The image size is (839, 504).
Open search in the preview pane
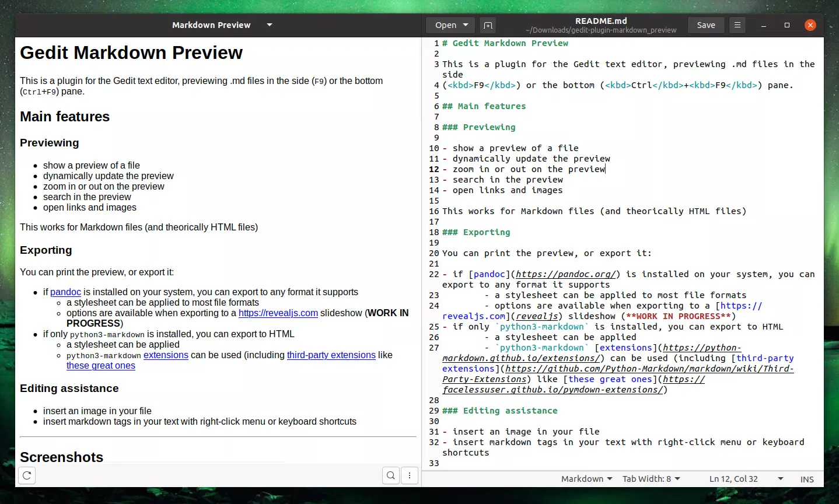pos(391,475)
